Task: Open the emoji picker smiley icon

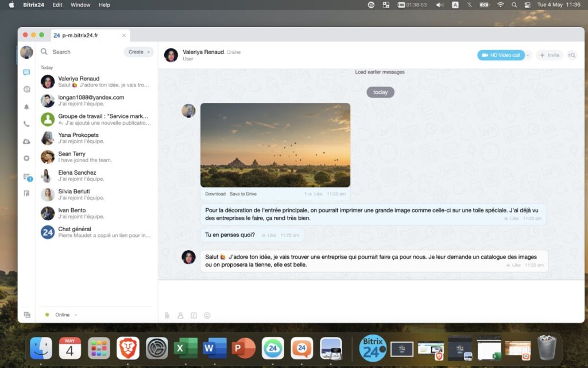Action: coord(207,315)
